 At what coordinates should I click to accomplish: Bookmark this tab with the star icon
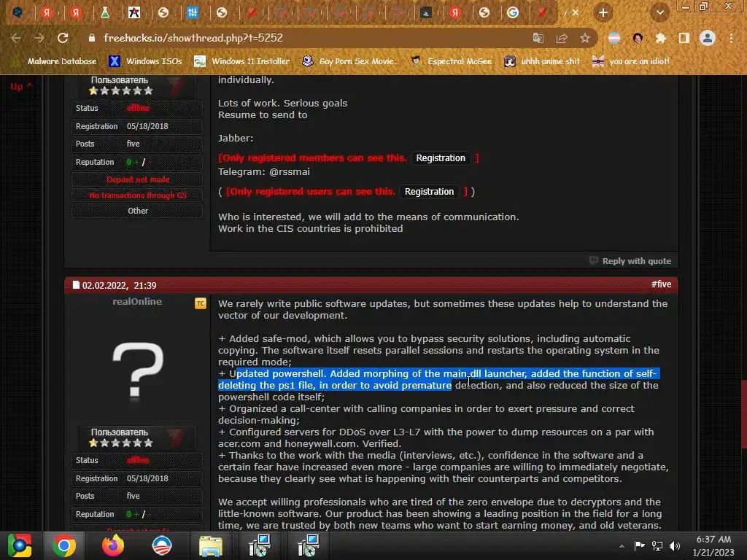585,38
